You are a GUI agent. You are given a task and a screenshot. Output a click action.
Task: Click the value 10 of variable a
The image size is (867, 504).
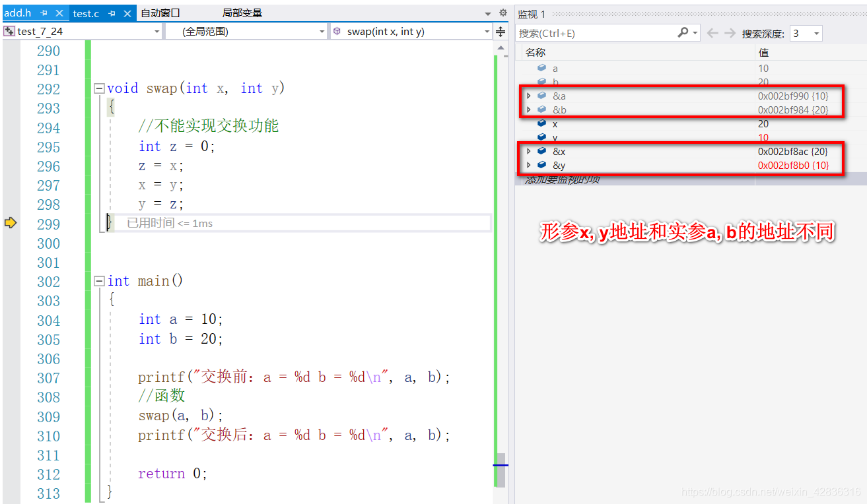[763, 69]
